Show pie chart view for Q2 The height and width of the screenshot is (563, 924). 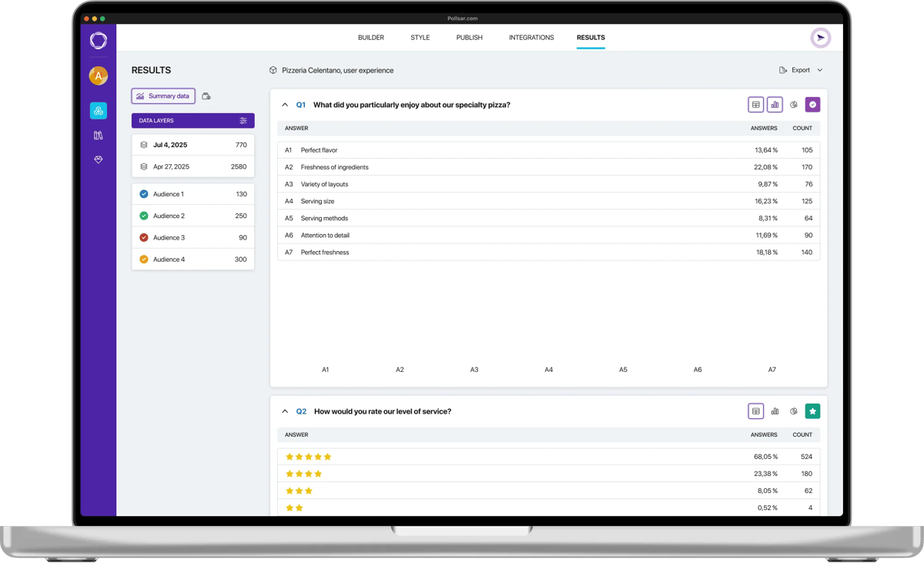(794, 411)
